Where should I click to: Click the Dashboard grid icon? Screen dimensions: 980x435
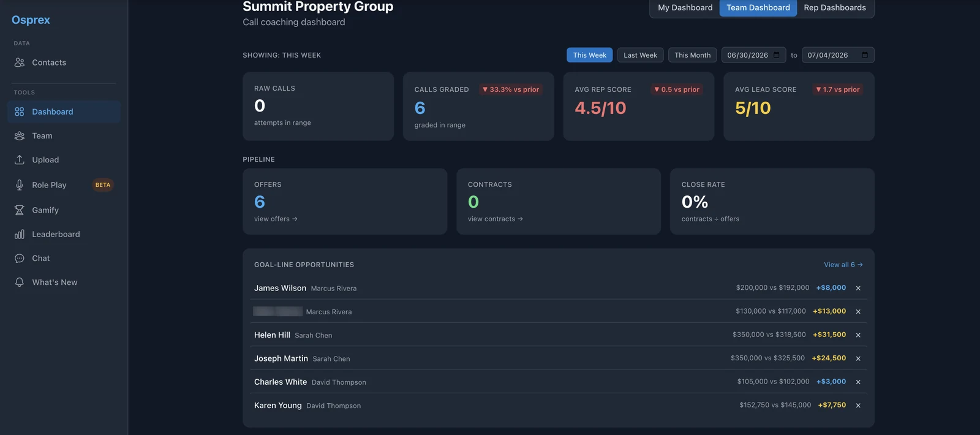(x=20, y=112)
